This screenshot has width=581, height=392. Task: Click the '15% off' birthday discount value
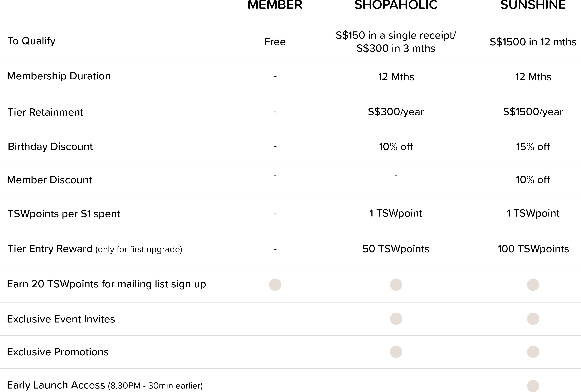click(x=533, y=147)
